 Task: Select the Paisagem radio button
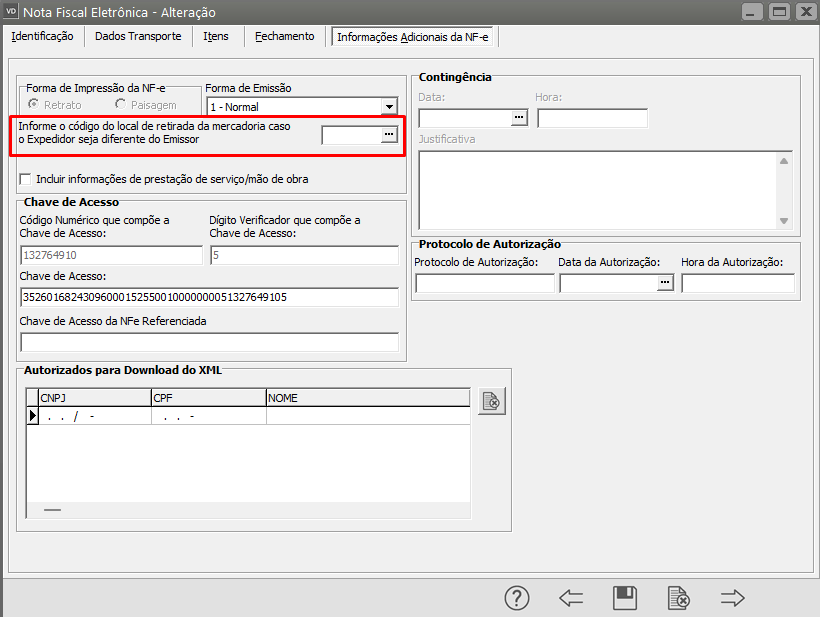pos(121,105)
